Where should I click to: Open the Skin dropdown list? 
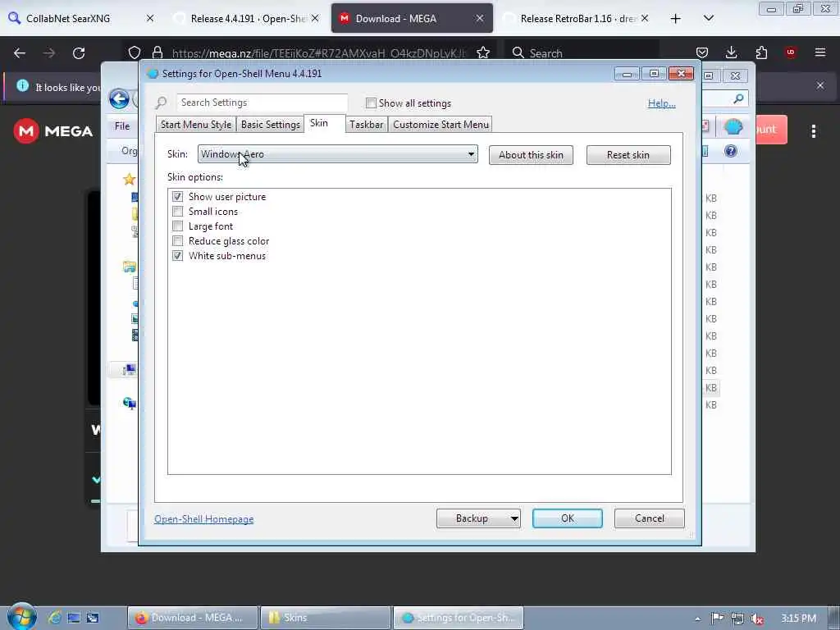pyautogui.click(x=337, y=154)
